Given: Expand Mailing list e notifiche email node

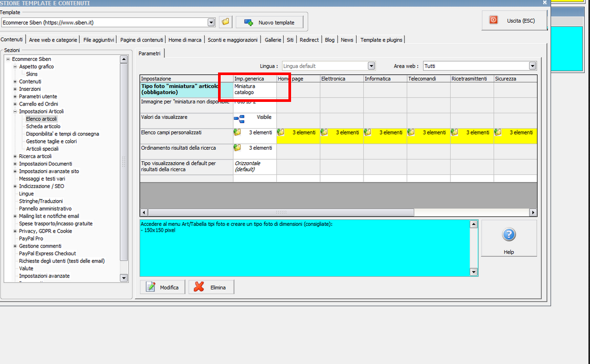Looking at the screenshot, I should 15,216.
